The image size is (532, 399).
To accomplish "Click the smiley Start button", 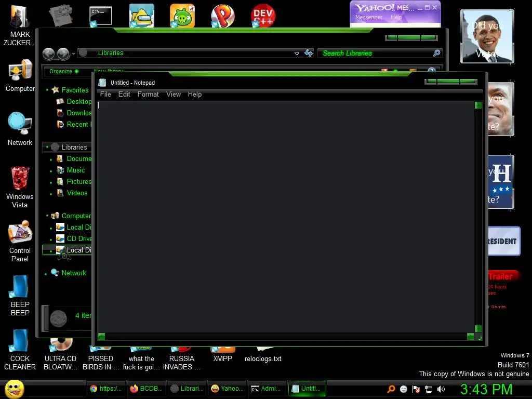I will pyautogui.click(x=14, y=389).
